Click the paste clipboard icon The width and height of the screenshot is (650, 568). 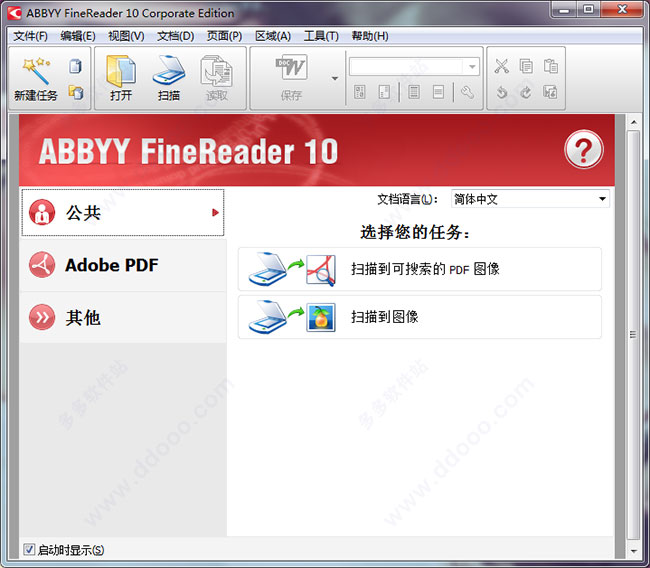(551, 66)
